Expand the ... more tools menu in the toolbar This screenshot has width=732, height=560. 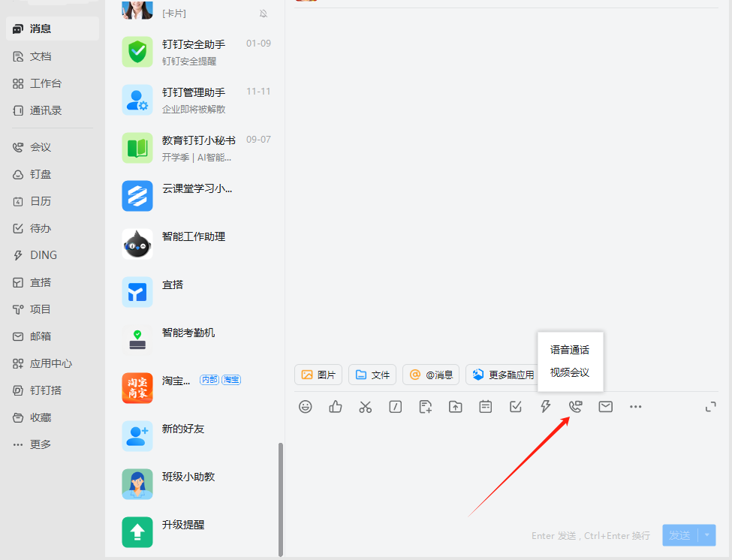[x=635, y=406]
